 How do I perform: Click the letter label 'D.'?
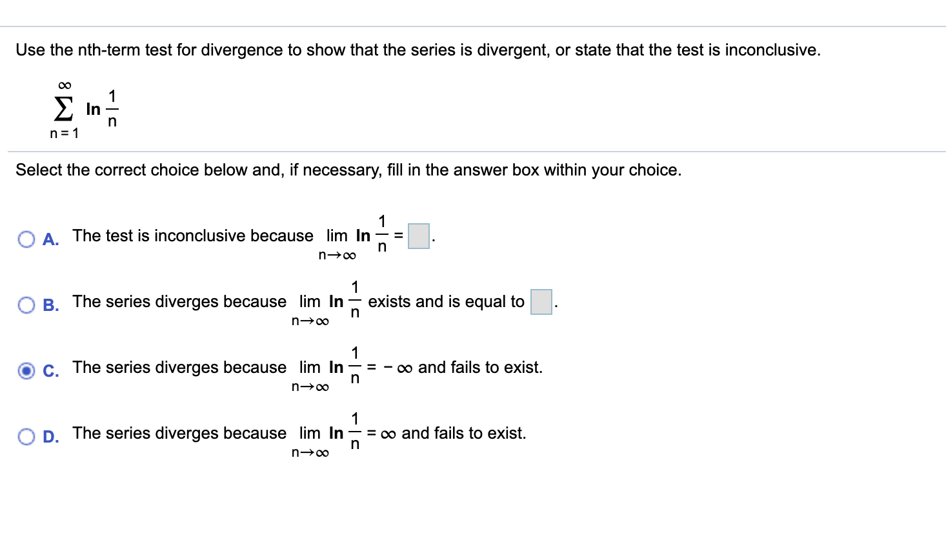click(51, 437)
